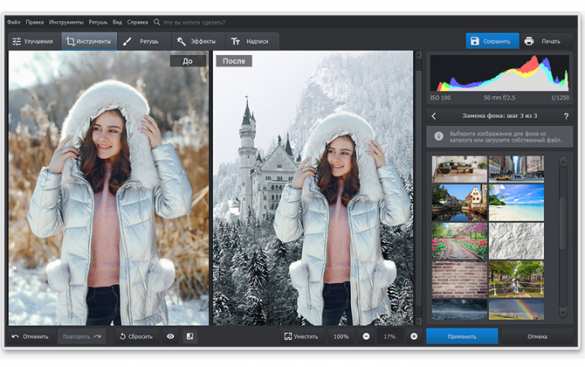Open the Справка menu
This screenshot has width=585, height=367.
(x=137, y=22)
